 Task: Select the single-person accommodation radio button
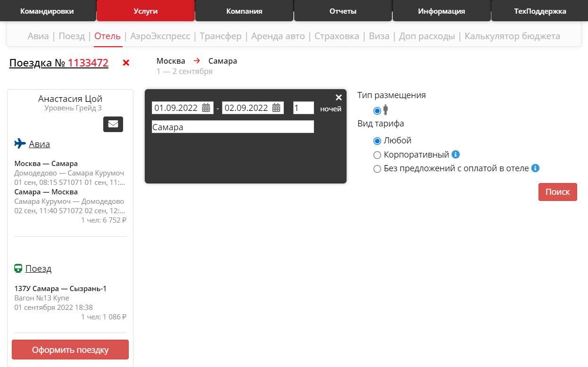pos(377,111)
